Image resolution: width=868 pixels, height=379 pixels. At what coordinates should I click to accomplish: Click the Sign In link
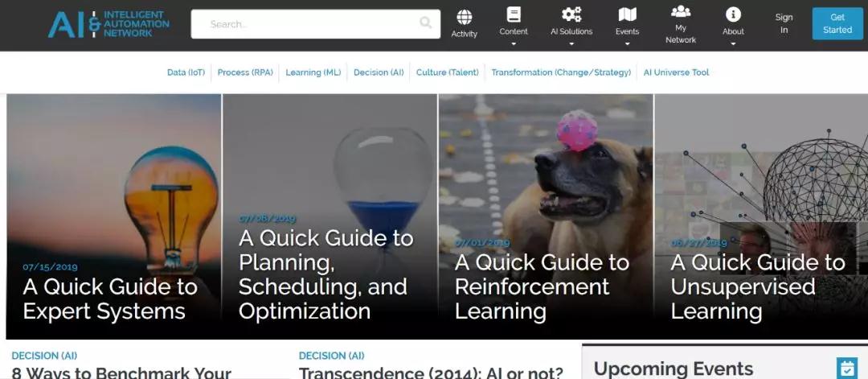click(x=784, y=24)
